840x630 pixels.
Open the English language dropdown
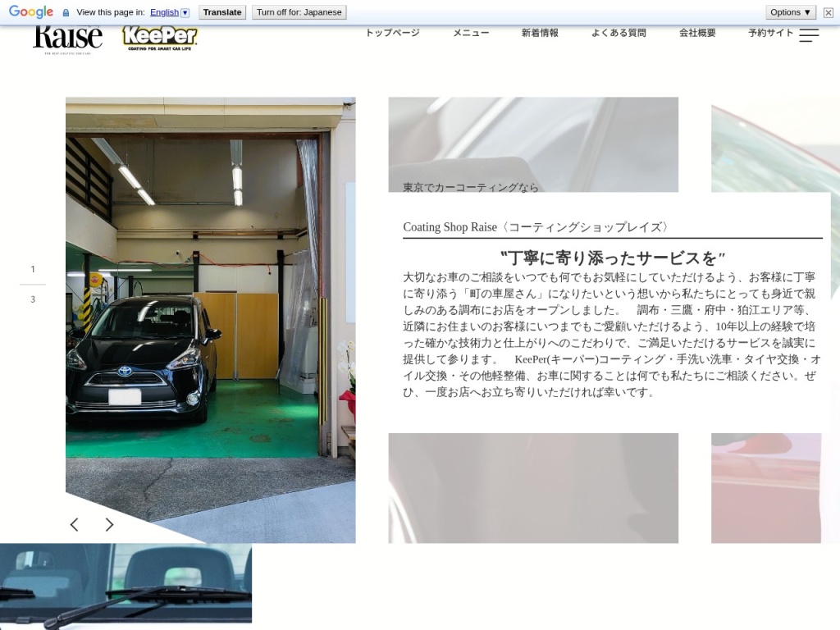click(169, 12)
